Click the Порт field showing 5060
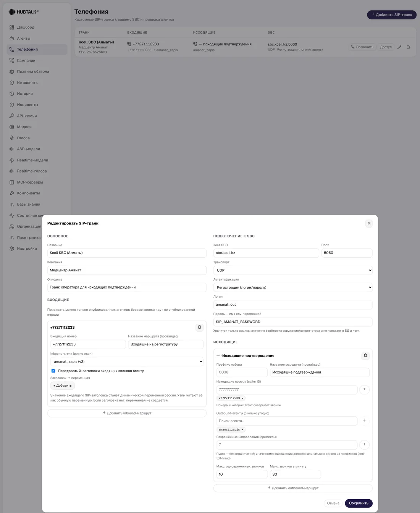 (347, 253)
